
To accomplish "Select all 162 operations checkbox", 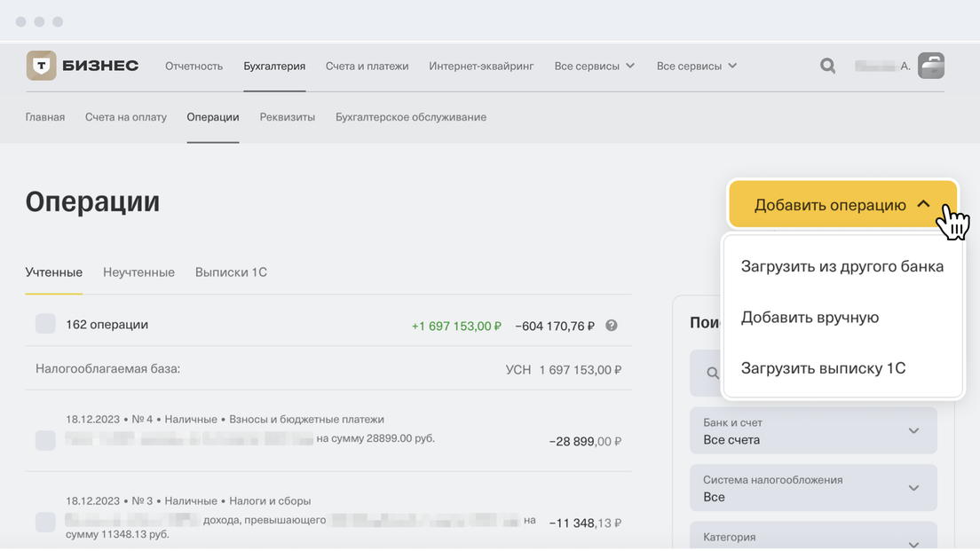I will tap(45, 325).
